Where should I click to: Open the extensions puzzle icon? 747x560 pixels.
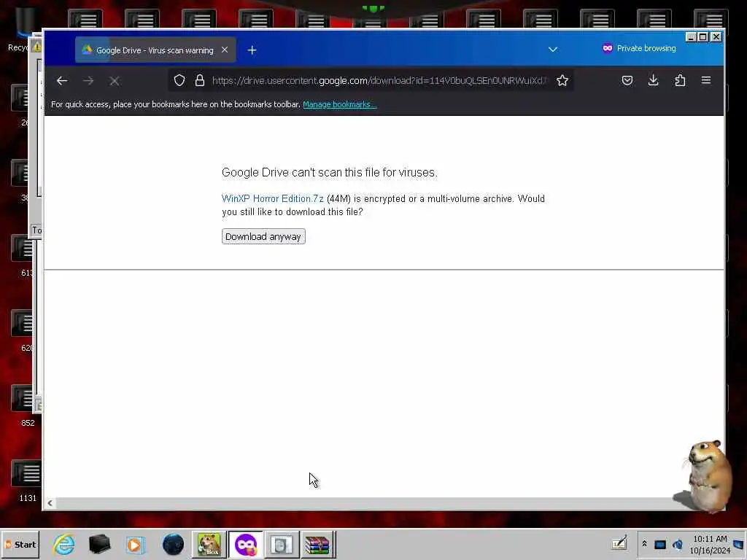680,80
